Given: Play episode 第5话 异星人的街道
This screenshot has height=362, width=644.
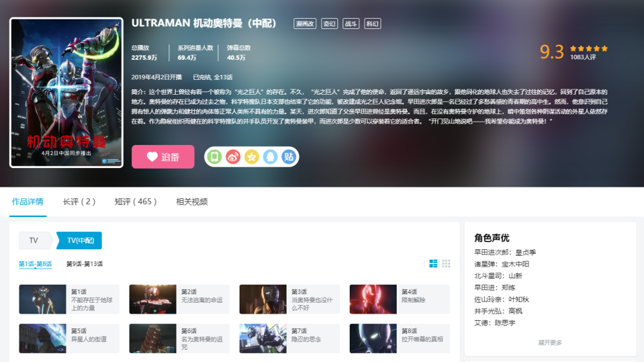Looking at the screenshot, I should point(69,339).
